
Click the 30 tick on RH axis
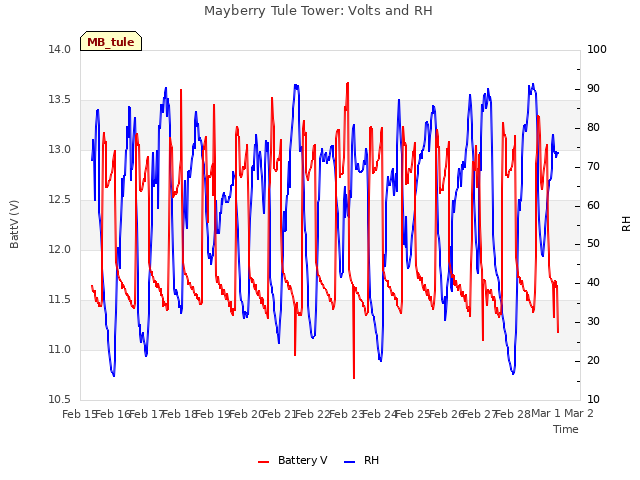tap(593, 322)
